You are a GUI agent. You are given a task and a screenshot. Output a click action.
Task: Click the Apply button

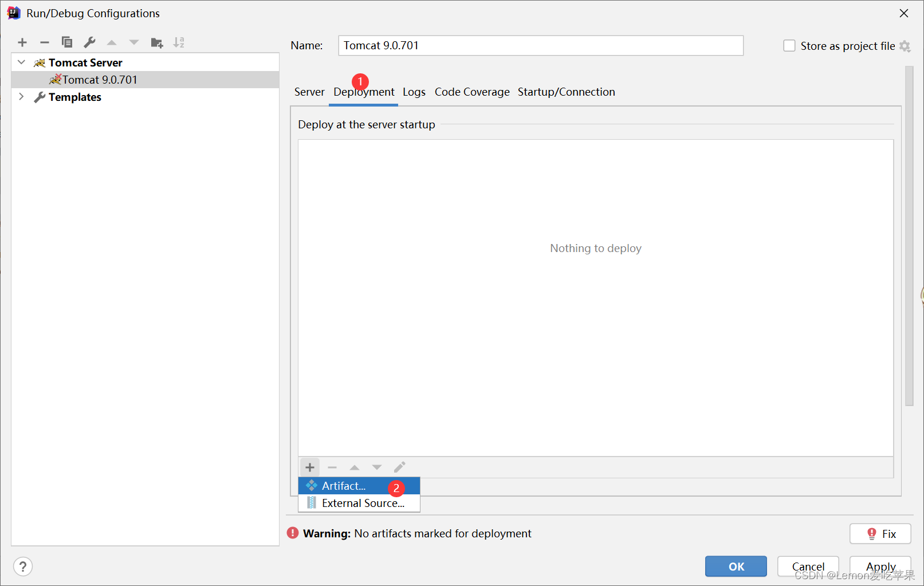[880, 567]
